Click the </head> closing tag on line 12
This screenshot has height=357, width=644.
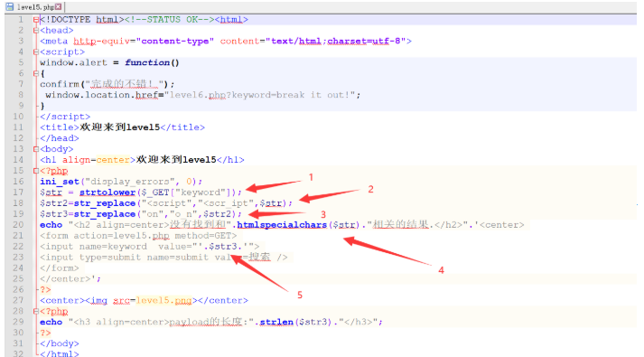[59, 138]
